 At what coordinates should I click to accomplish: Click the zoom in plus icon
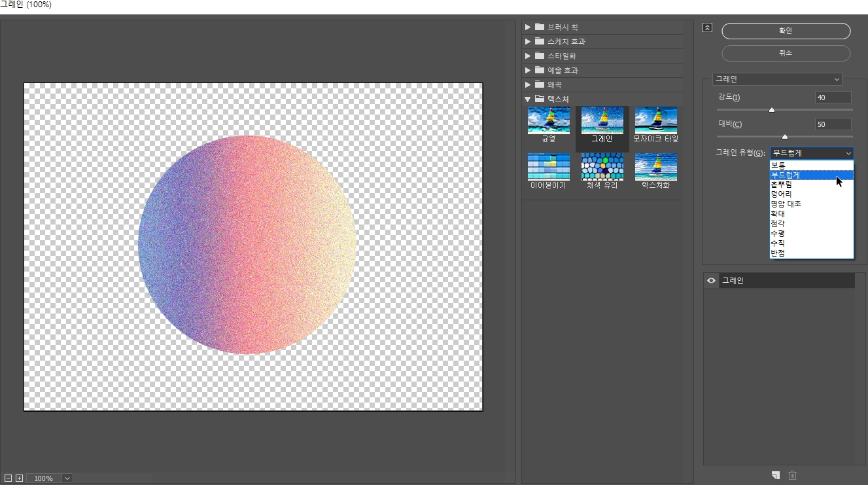[x=19, y=478]
